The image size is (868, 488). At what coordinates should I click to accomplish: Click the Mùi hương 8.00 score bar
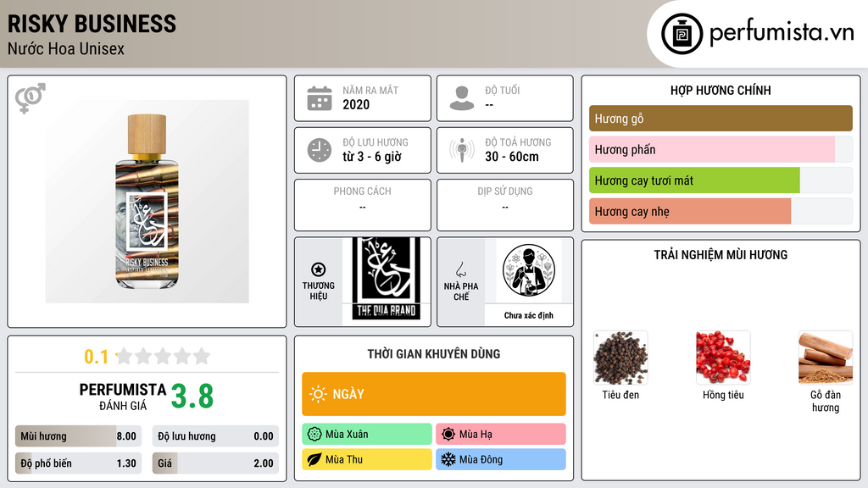[x=79, y=436]
